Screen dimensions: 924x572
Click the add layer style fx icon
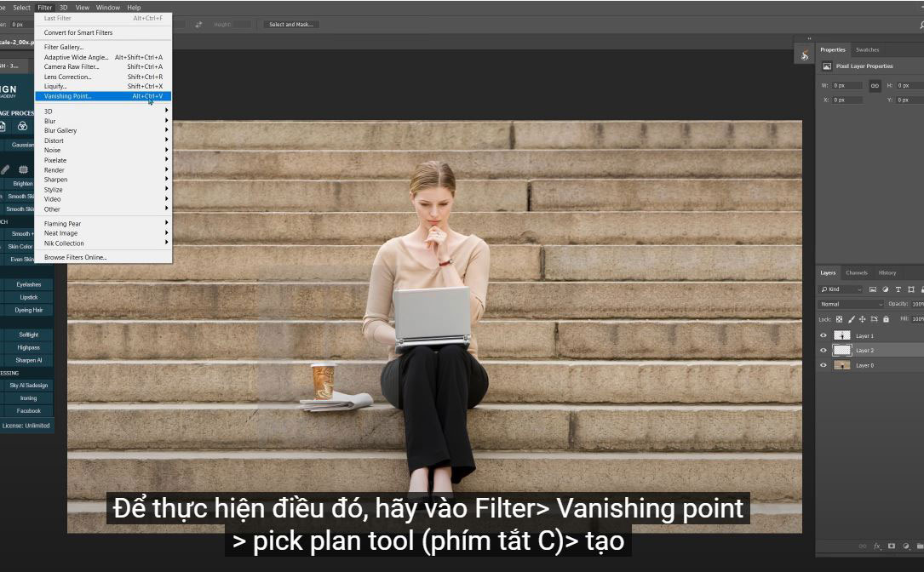(x=875, y=546)
